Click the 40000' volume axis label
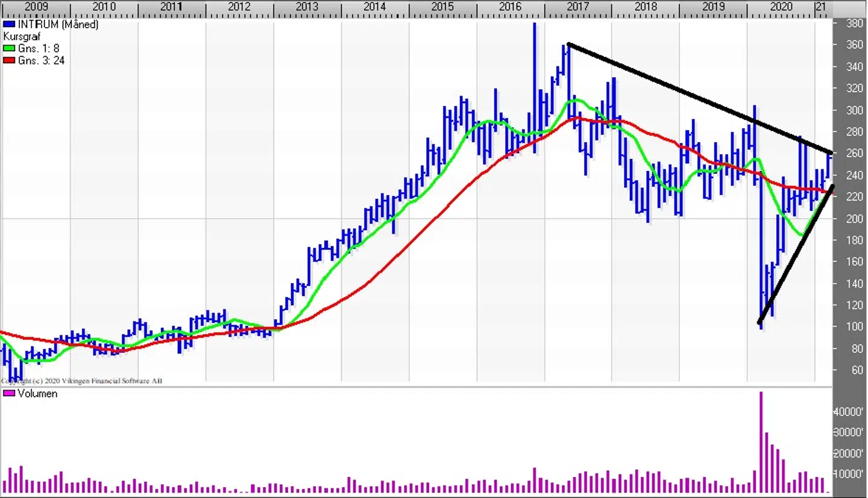The image size is (868, 498). [x=851, y=412]
